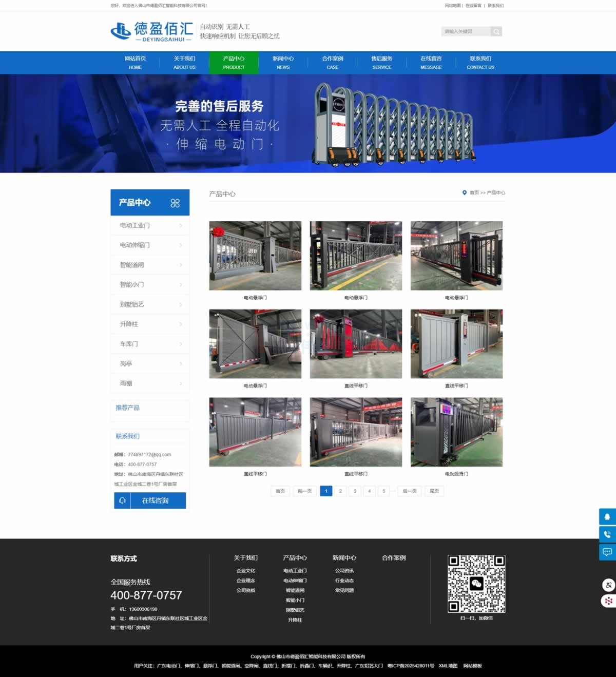
Task: Open the 关于我们 ABOUT US menu
Action: click(184, 63)
